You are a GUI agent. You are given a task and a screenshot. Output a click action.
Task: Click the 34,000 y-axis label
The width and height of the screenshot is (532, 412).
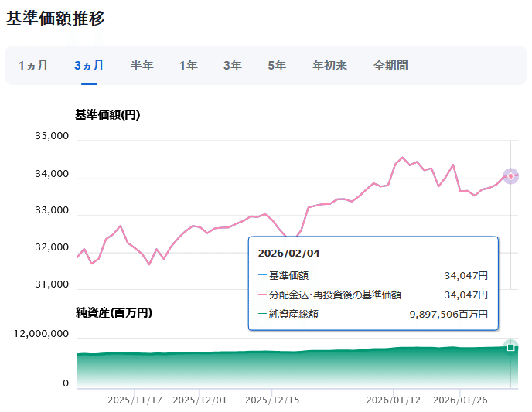tap(52, 174)
